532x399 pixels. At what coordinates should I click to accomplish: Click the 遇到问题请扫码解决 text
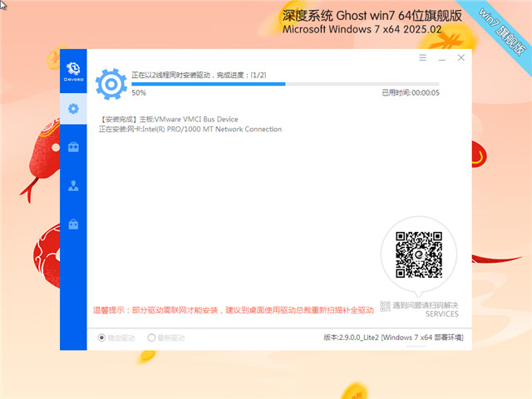[x=426, y=305]
